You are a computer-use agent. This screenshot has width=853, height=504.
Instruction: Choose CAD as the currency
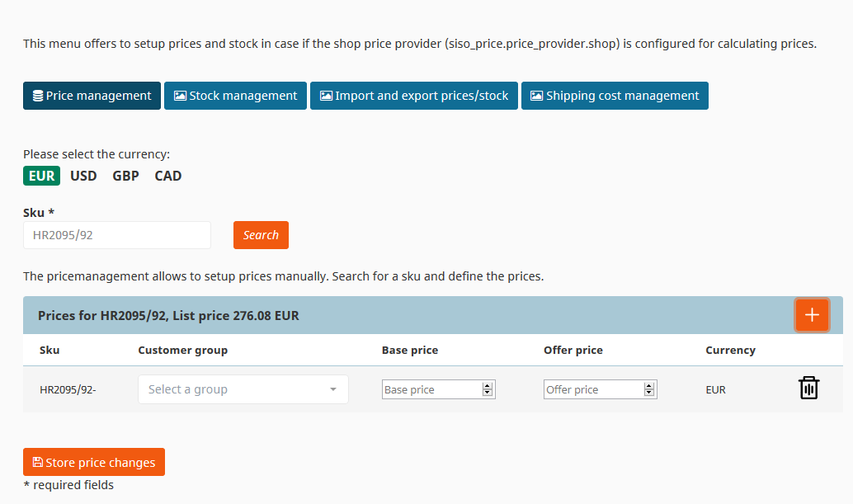pyautogui.click(x=168, y=177)
